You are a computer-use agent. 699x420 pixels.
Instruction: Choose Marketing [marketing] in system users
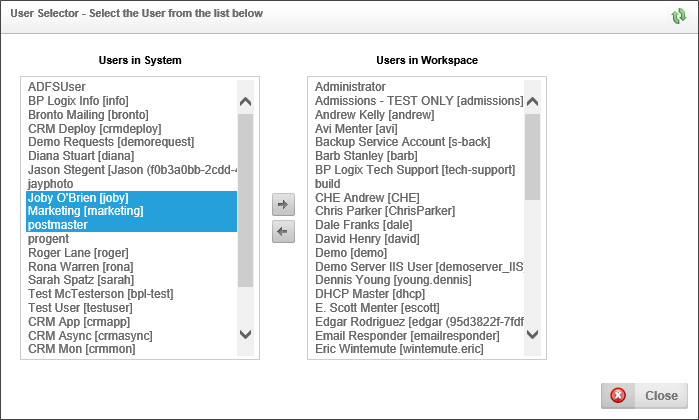pos(86,212)
